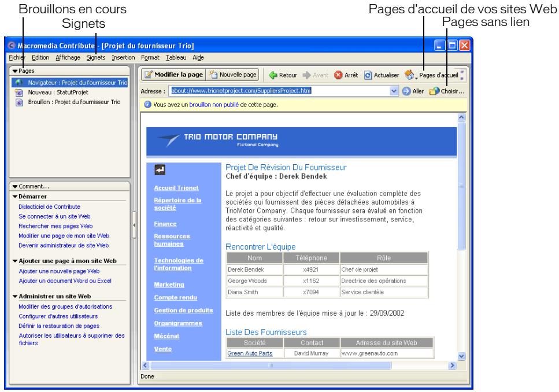559x392 pixels.
Task: Open the Accueil Trionet link
Action: coord(176,188)
